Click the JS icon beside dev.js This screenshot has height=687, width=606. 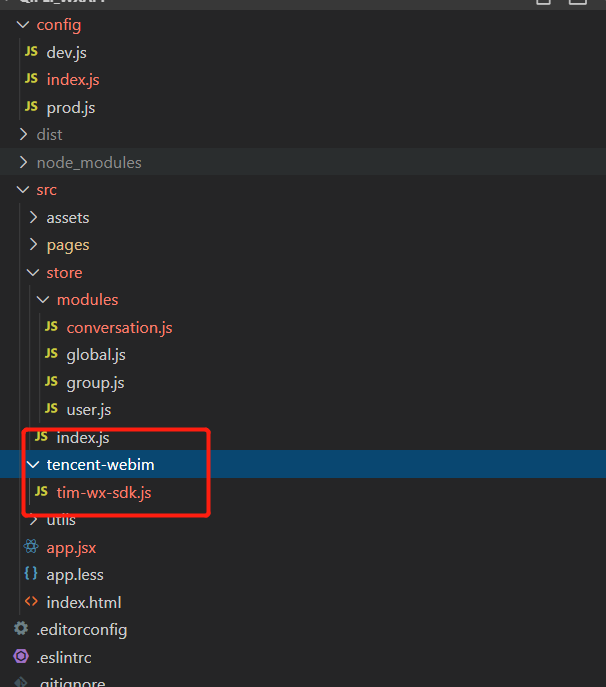click(31, 52)
